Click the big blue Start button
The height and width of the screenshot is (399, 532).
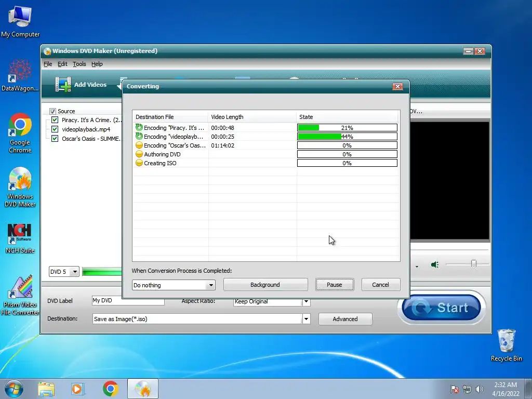(x=442, y=308)
